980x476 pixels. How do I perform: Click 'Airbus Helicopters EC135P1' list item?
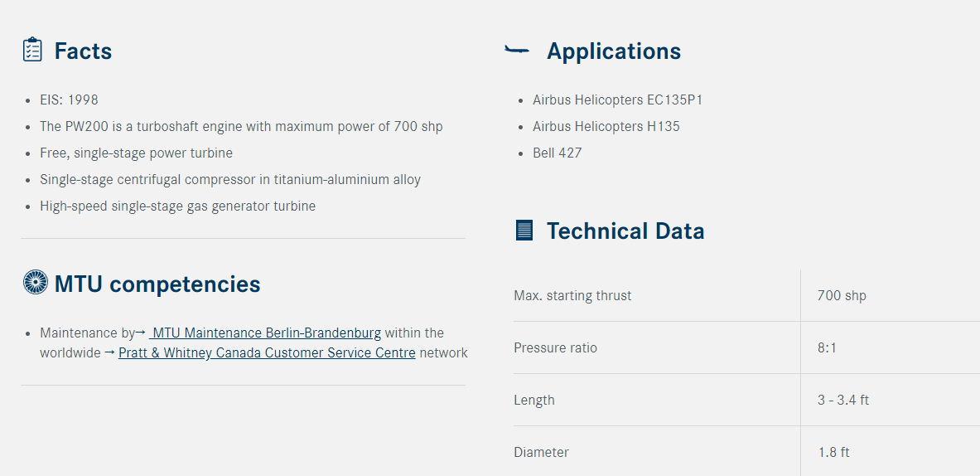(617, 100)
